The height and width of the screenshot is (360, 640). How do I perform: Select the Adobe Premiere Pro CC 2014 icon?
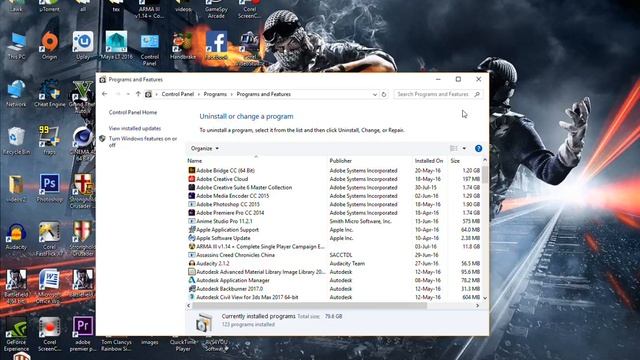coord(191,213)
